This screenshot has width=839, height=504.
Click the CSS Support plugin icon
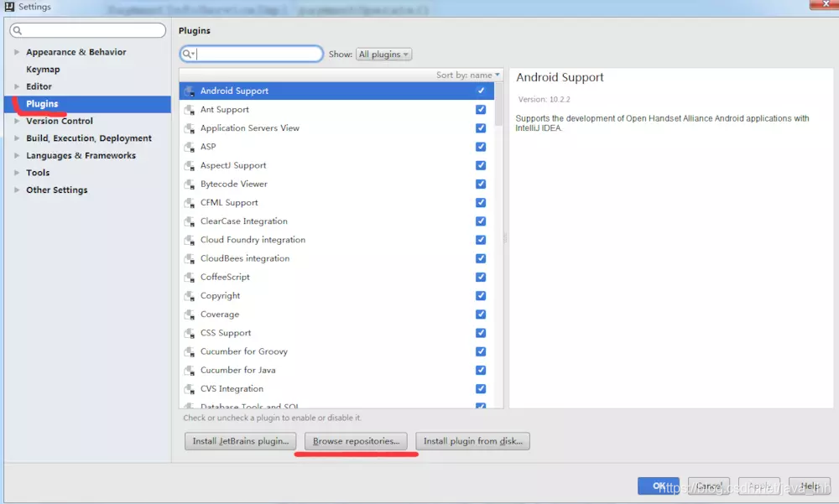189,333
